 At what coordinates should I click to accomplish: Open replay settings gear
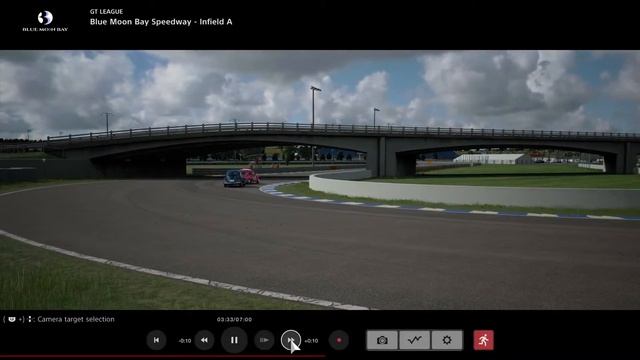point(447,340)
